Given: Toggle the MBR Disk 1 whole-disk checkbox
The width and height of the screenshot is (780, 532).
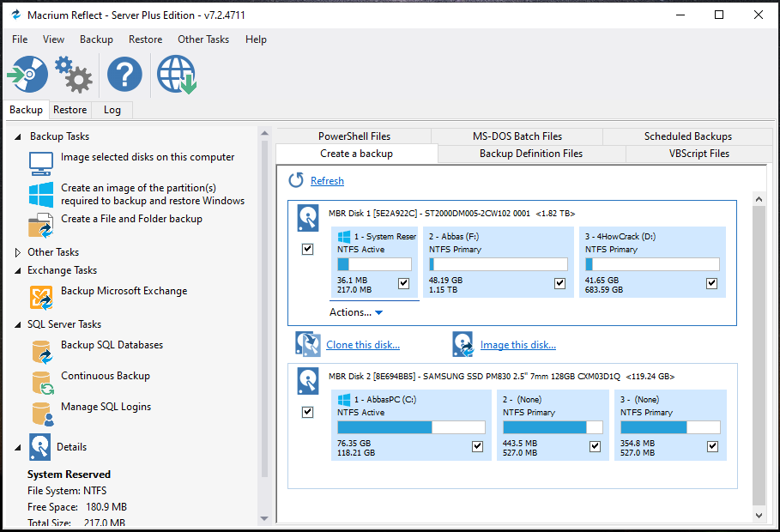Looking at the screenshot, I should pos(307,249).
